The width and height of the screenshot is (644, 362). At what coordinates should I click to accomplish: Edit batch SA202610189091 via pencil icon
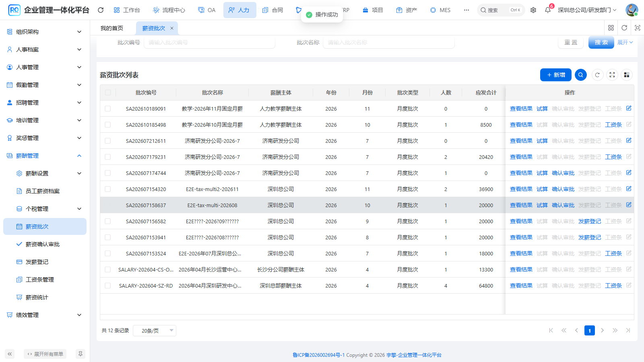629,108
